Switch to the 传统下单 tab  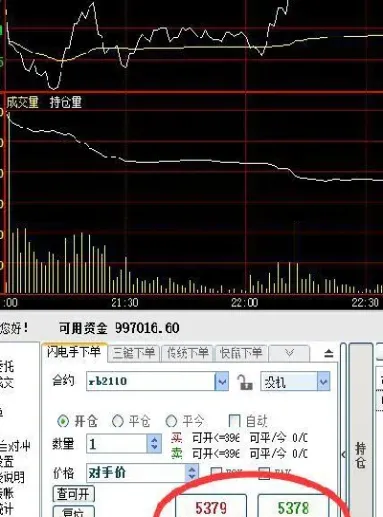coord(188,353)
